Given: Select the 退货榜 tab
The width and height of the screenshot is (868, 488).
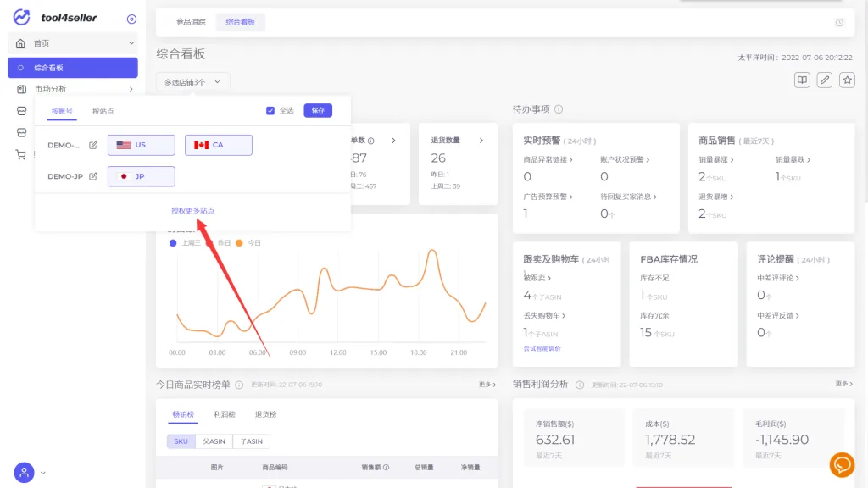Looking at the screenshot, I should click(265, 414).
